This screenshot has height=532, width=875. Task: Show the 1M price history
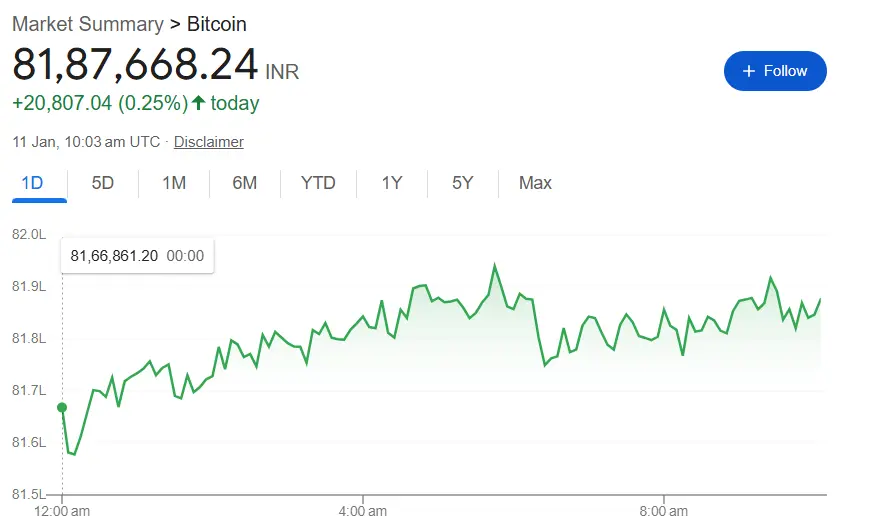(174, 183)
